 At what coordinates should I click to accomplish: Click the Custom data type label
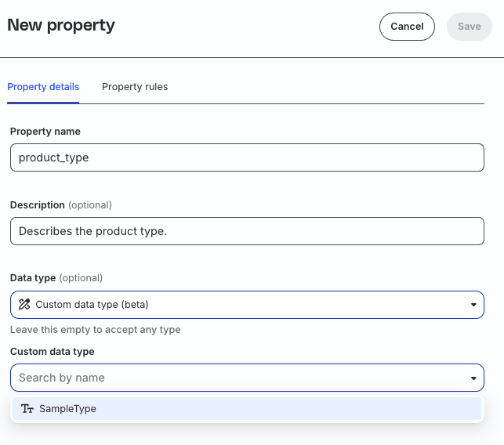[53, 352]
